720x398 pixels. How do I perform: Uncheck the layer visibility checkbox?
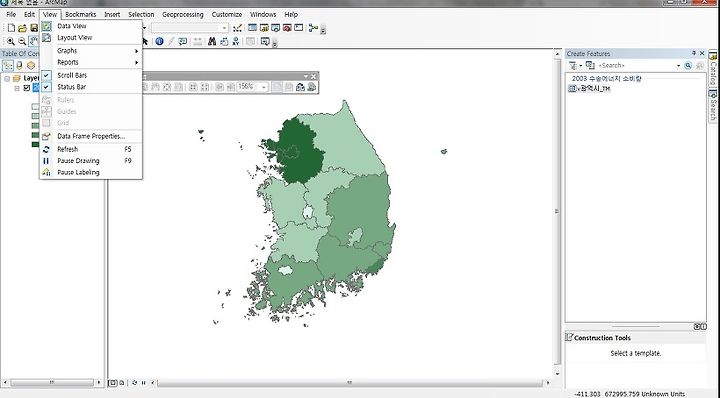pyautogui.click(x=27, y=88)
